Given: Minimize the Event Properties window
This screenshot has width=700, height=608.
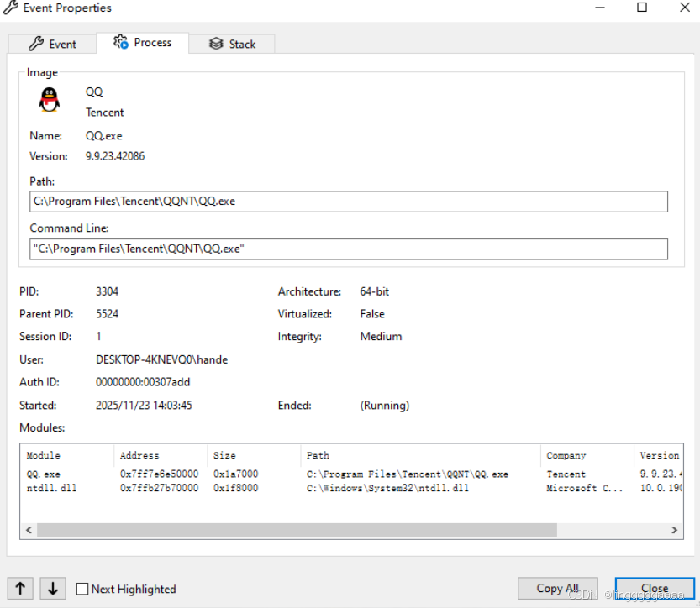Looking at the screenshot, I should tap(600, 8).
